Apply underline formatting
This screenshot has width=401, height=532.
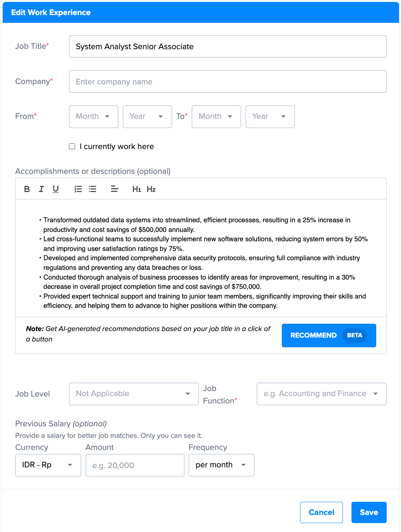pyautogui.click(x=56, y=189)
